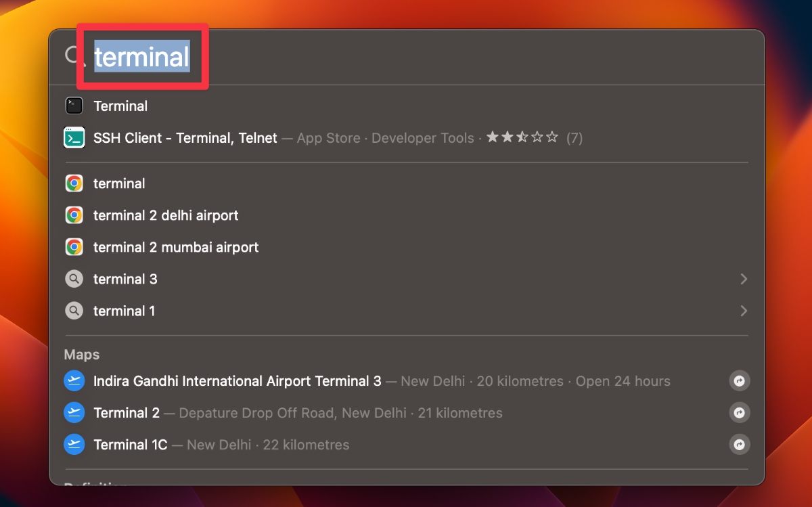Click arrow button on Terminal 2 Maps result

(740, 413)
